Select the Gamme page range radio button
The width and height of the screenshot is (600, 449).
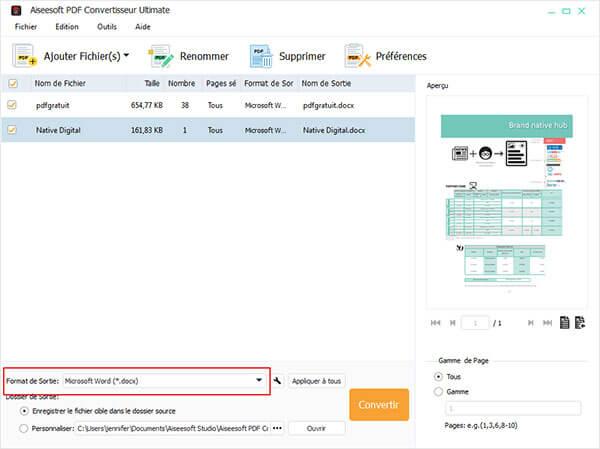439,392
